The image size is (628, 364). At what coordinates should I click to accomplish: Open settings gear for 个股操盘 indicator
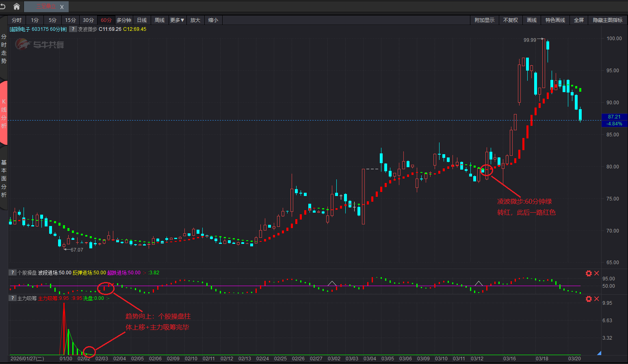[x=589, y=273]
